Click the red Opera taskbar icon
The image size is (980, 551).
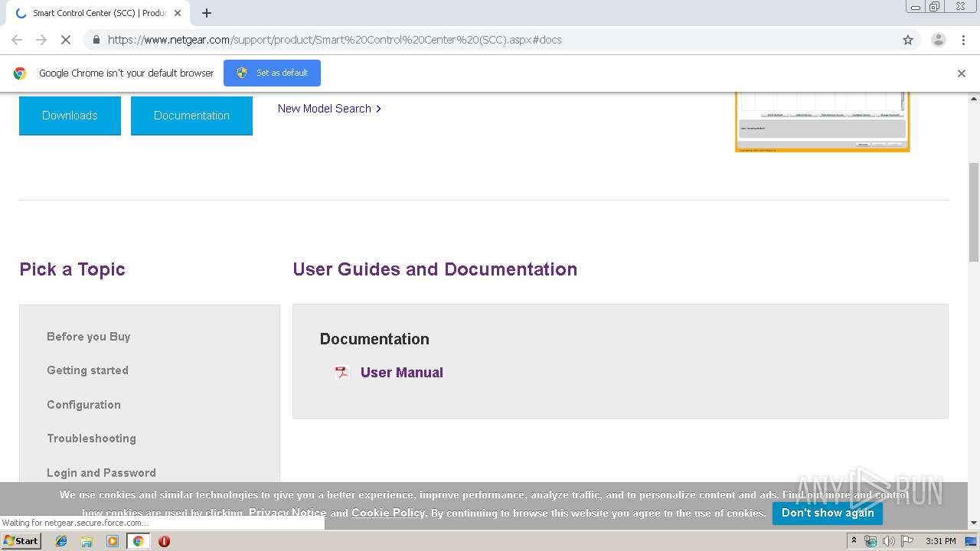tap(164, 541)
